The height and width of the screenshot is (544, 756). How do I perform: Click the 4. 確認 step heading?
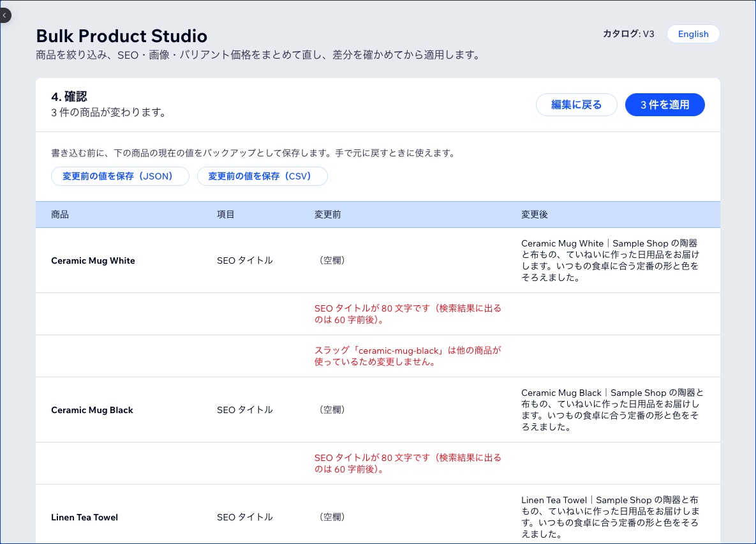point(69,96)
